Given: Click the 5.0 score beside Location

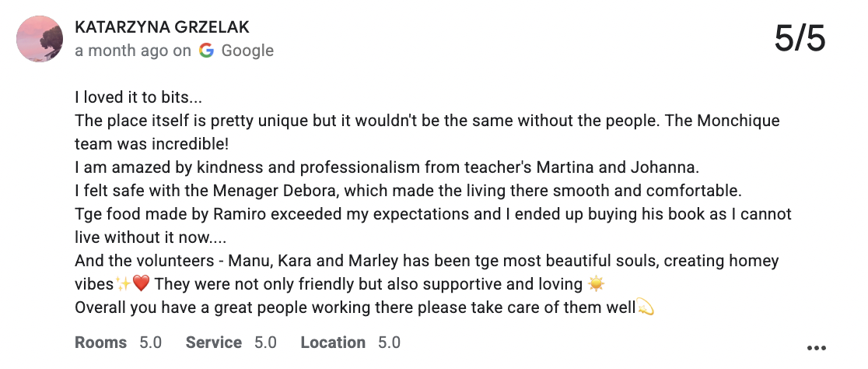Looking at the screenshot, I should [x=389, y=343].
